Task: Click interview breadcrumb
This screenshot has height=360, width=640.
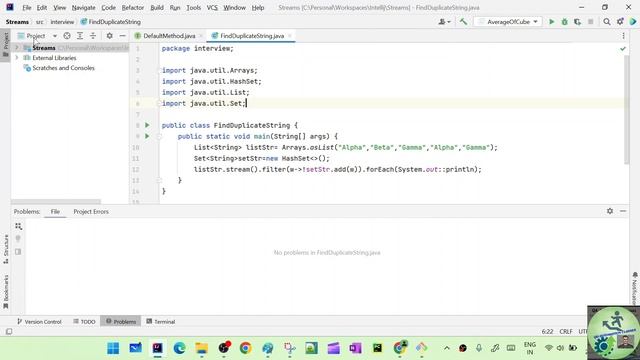Action: [62, 22]
